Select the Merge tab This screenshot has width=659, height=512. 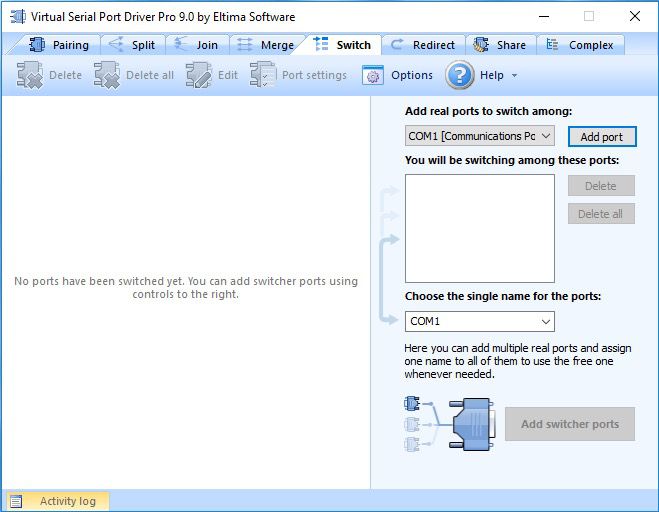(x=266, y=45)
